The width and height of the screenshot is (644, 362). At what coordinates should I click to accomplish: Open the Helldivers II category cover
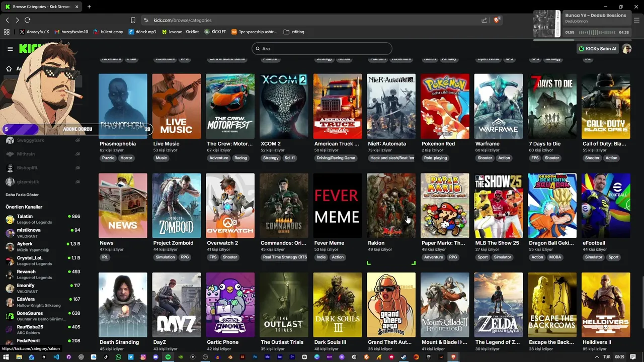click(606, 305)
